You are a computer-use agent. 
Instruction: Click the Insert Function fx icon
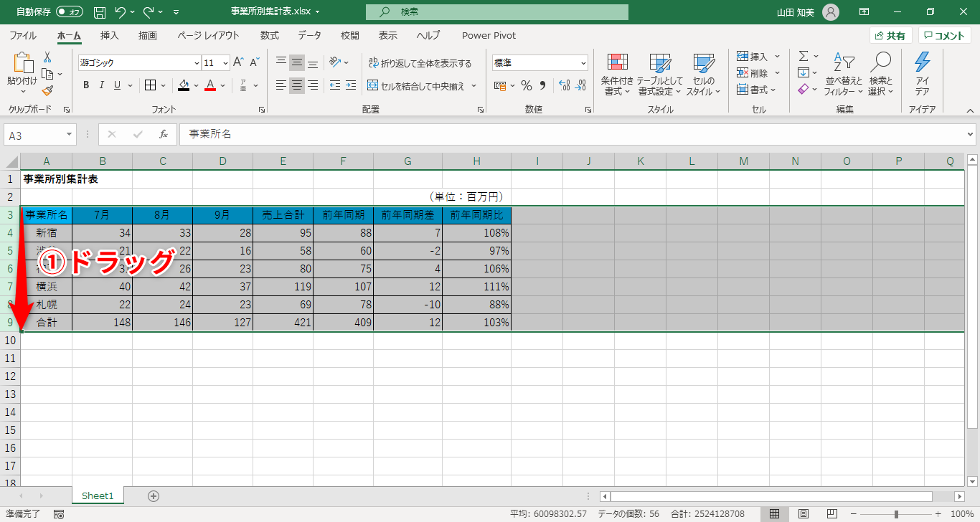coord(164,134)
